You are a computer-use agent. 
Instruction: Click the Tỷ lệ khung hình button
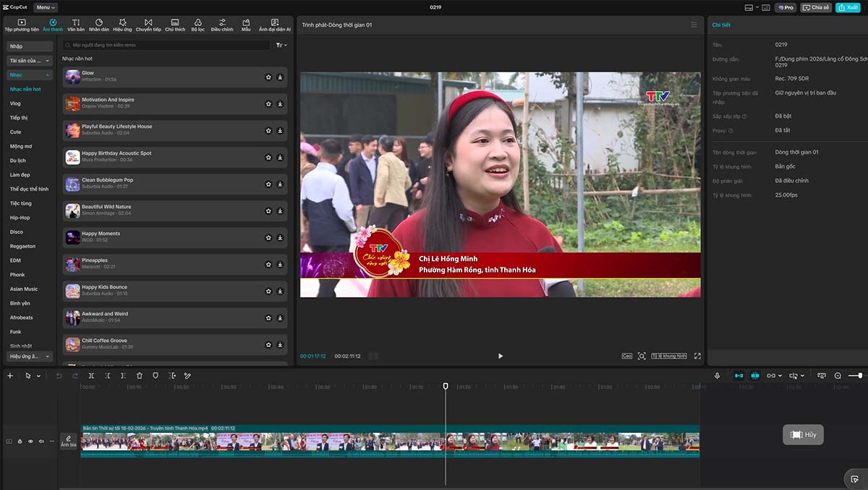(x=669, y=356)
